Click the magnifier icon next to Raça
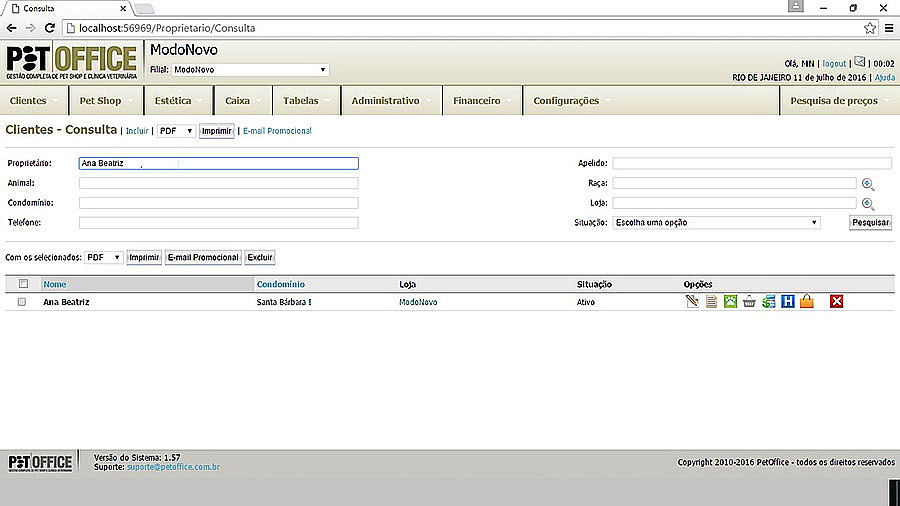 point(868,184)
